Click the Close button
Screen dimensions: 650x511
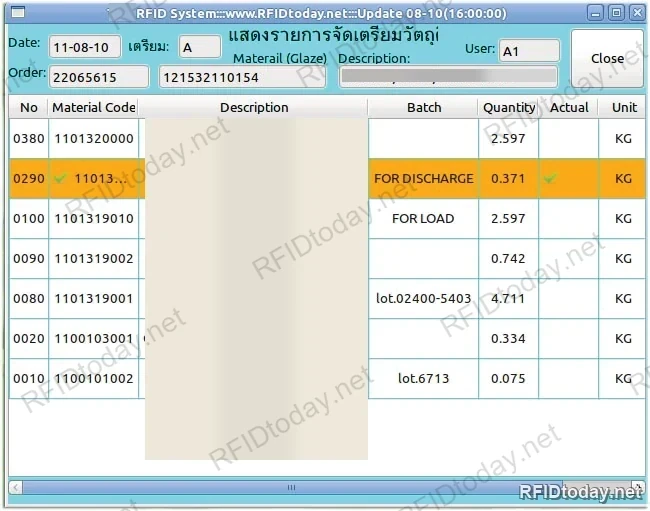click(x=607, y=58)
